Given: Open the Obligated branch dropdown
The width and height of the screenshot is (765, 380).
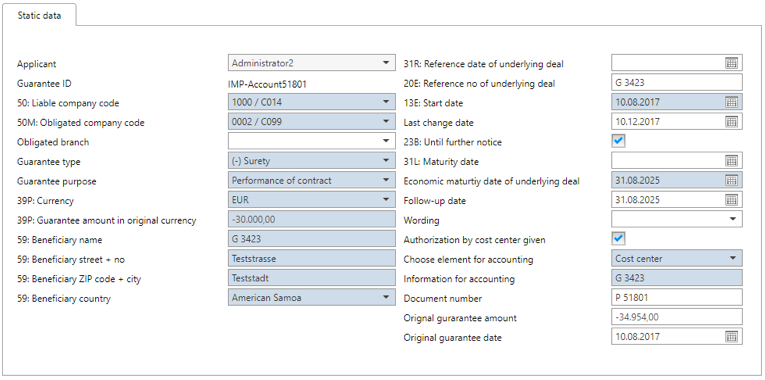Looking at the screenshot, I should click(x=311, y=141).
